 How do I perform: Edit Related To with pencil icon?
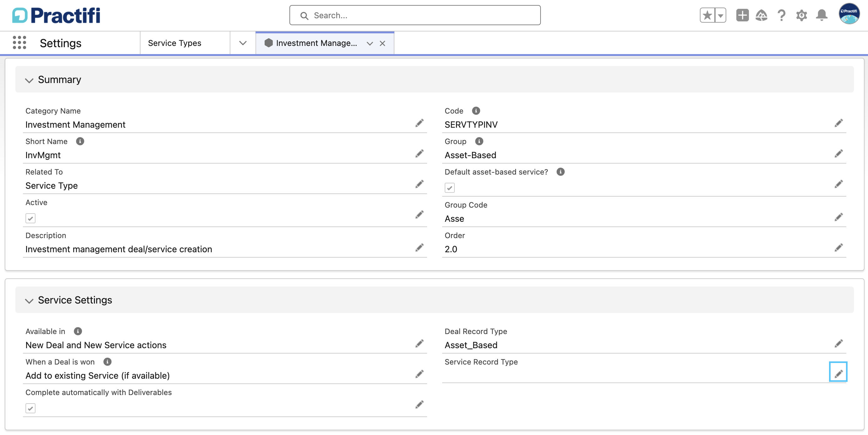point(419,184)
